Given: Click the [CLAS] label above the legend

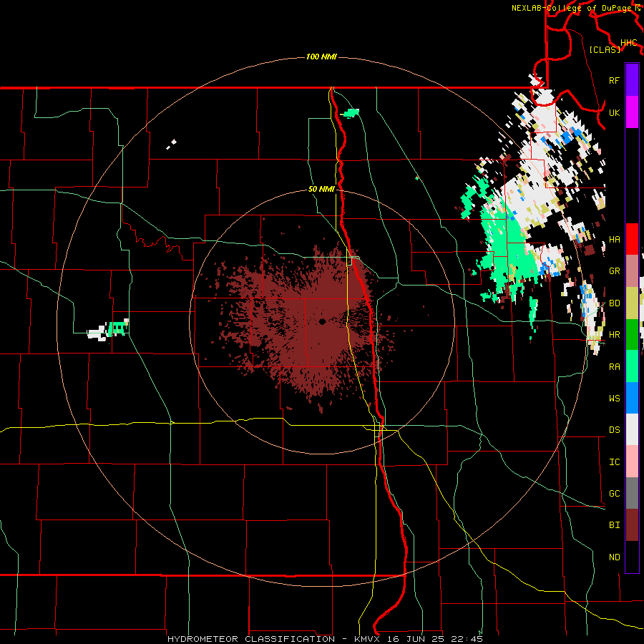Looking at the screenshot, I should [605, 50].
